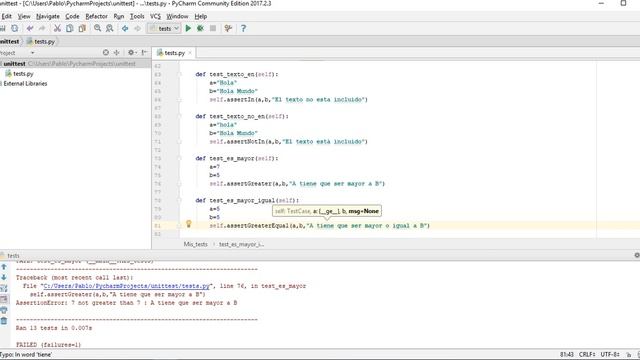The height and width of the screenshot is (360, 640).
Task: Click the grey Stop square in the toolbar
Action: click(213, 29)
